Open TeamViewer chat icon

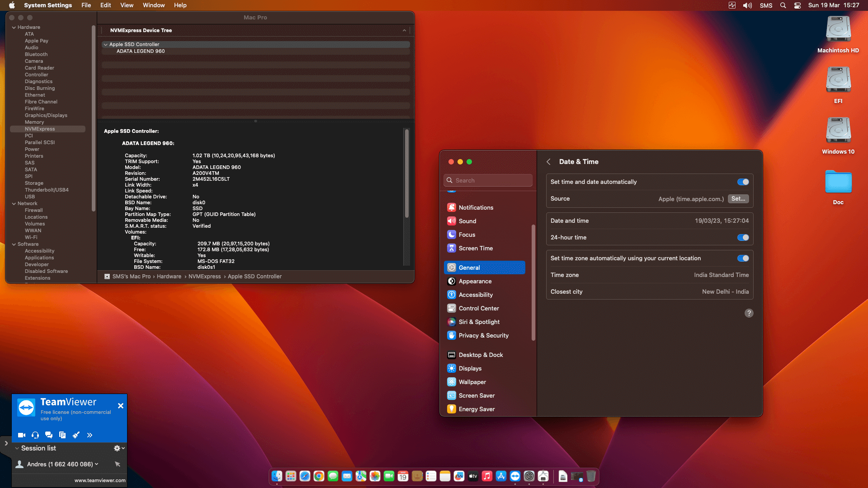[49, 435]
